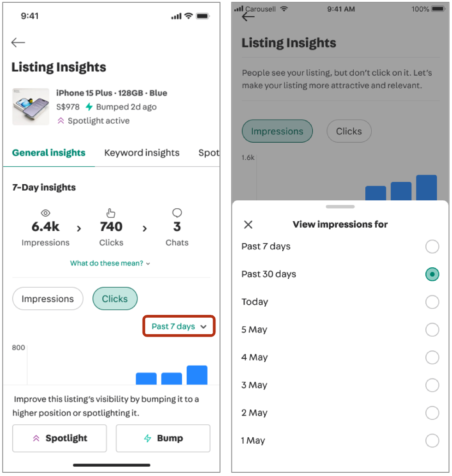Tap the chat bubble icon above Chats

(x=177, y=213)
